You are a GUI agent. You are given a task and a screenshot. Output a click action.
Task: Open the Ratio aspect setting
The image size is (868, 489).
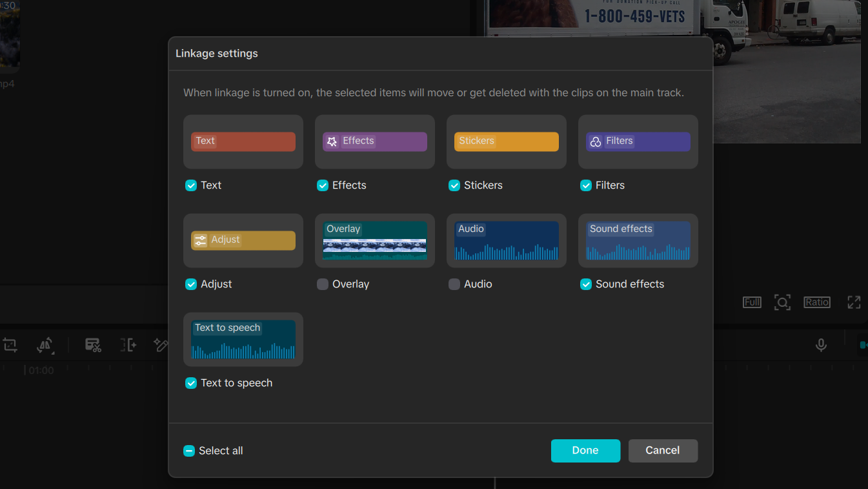click(816, 302)
